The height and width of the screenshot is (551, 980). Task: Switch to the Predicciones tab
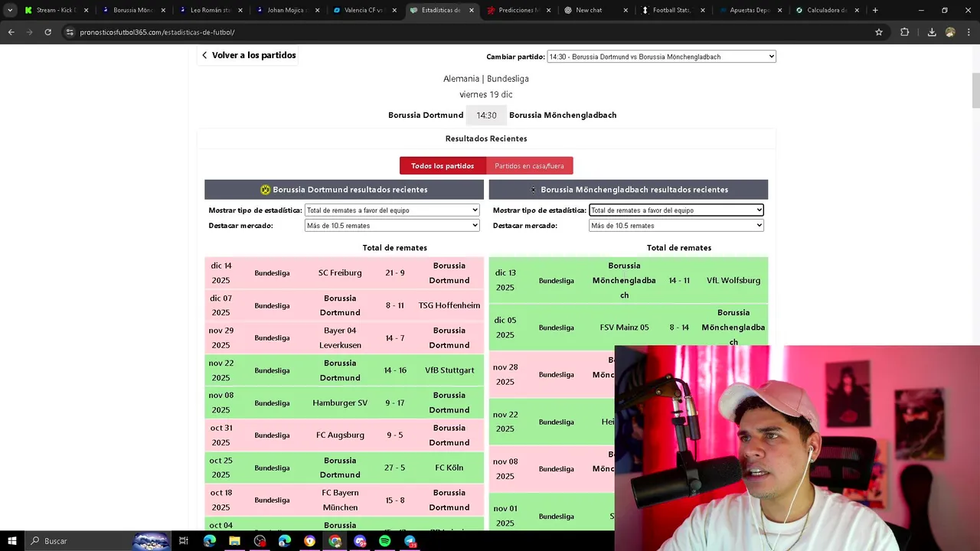pos(518,10)
